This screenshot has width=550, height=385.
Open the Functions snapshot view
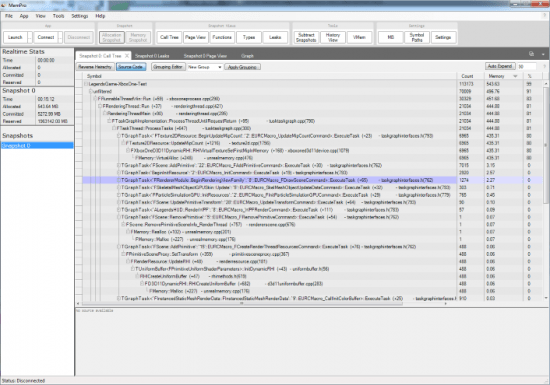click(x=222, y=37)
